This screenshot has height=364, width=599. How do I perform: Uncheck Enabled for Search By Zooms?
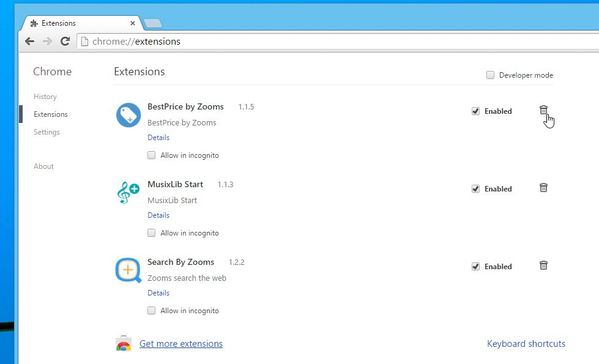tap(475, 267)
